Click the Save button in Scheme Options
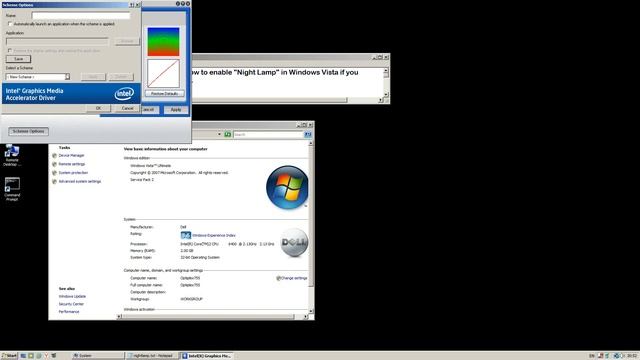The width and height of the screenshot is (640, 360). tap(18, 59)
